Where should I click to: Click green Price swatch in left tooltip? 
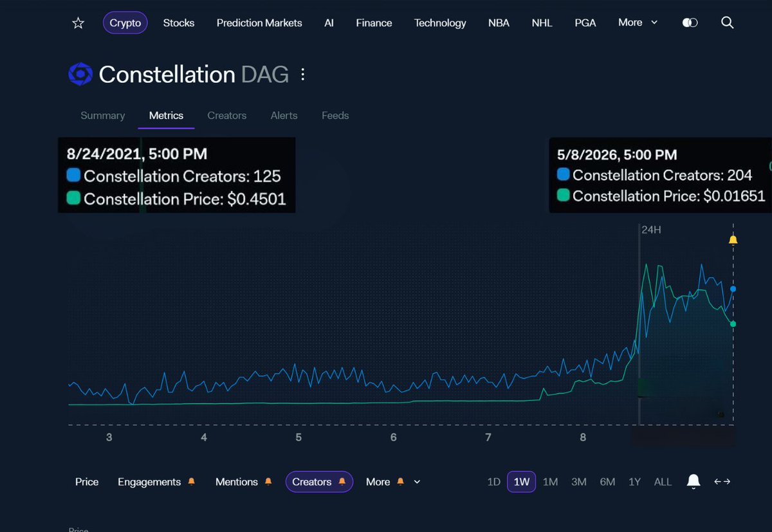tap(73, 199)
